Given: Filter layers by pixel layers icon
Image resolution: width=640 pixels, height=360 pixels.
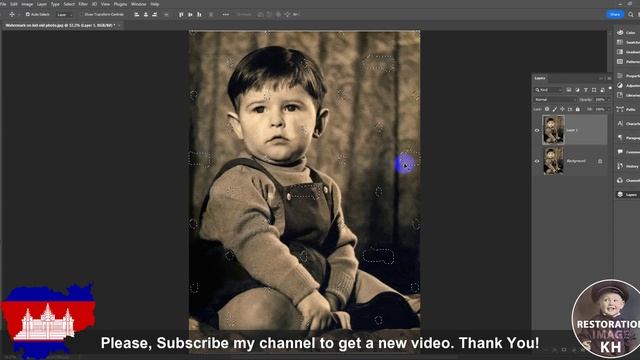Looking at the screenshot, I should click(x=569, y=90).
